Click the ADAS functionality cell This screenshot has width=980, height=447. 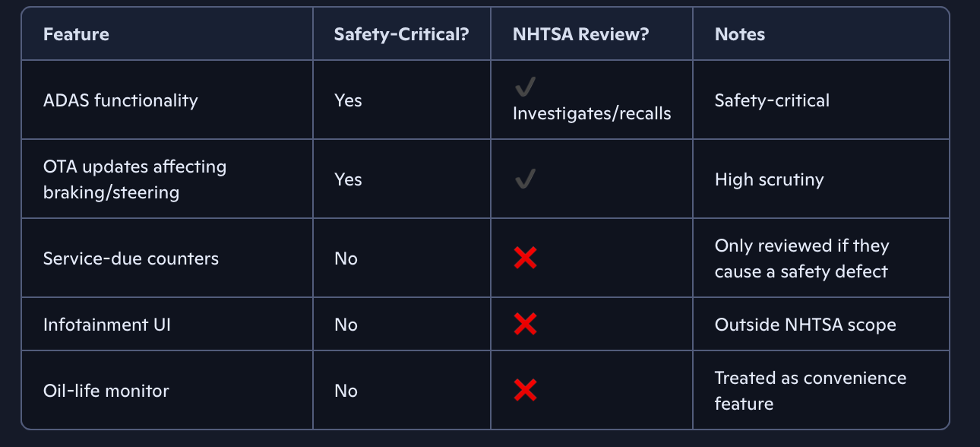click(x=121, y=100)
